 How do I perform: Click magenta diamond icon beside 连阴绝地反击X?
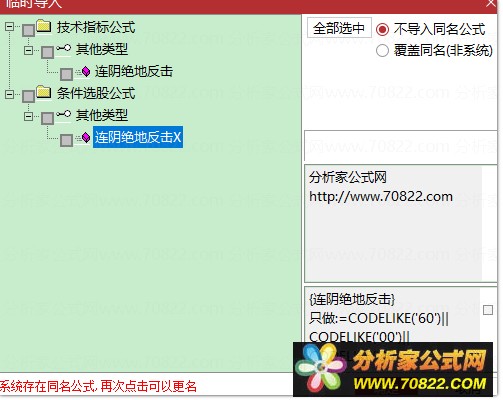86,137
